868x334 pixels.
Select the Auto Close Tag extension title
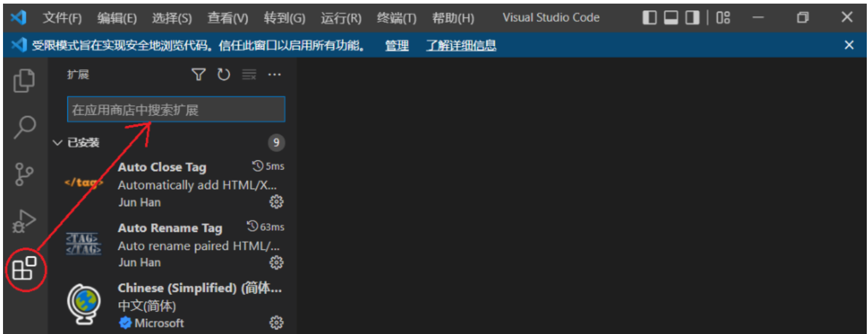click(x=162, y=167)
